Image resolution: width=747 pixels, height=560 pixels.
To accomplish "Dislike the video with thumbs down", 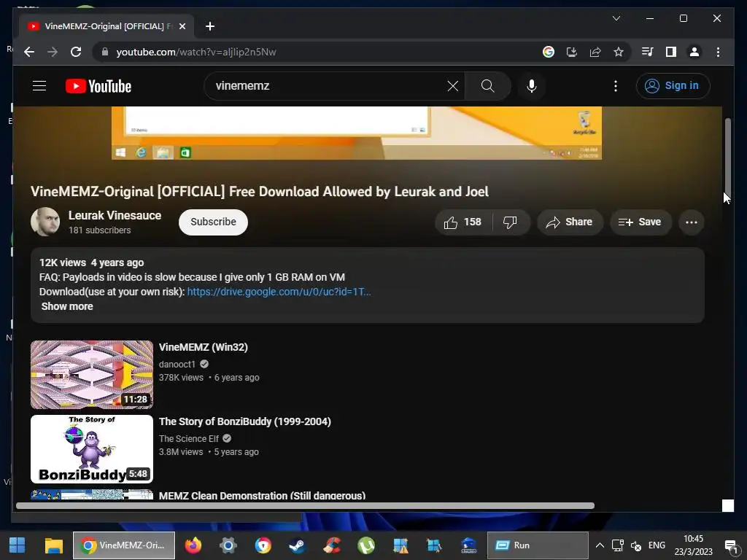I will click(511, 222).
